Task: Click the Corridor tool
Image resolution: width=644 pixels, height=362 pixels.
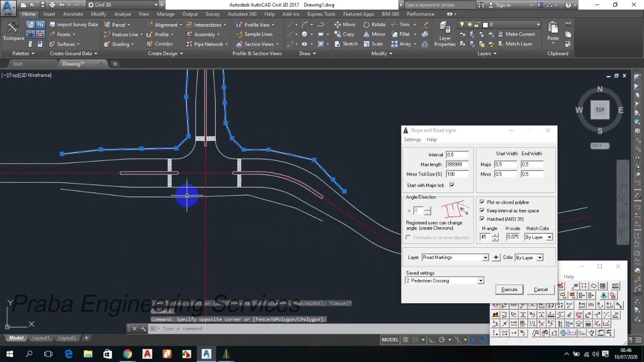Action: click(x=159, y=44)
